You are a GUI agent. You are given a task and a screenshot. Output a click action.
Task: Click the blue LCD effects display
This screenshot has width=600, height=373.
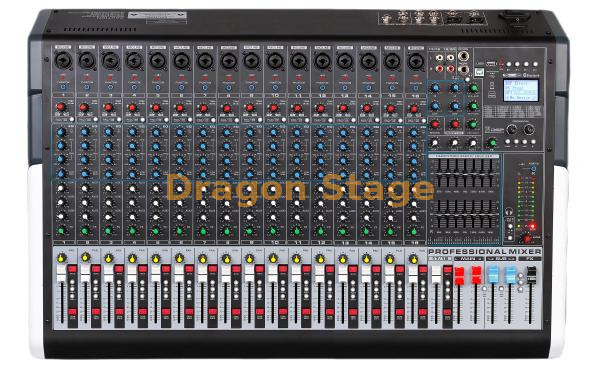tap(521, 90)
